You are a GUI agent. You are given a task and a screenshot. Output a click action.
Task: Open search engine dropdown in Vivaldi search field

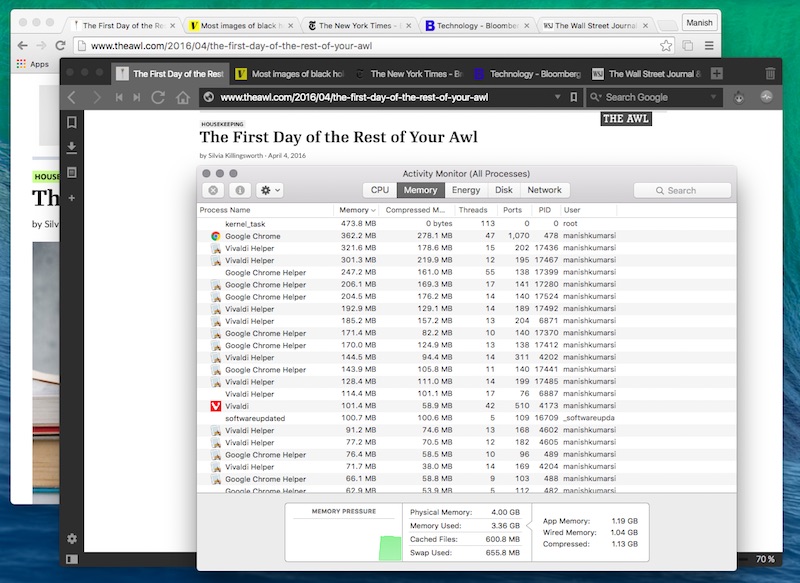(713, 97)
